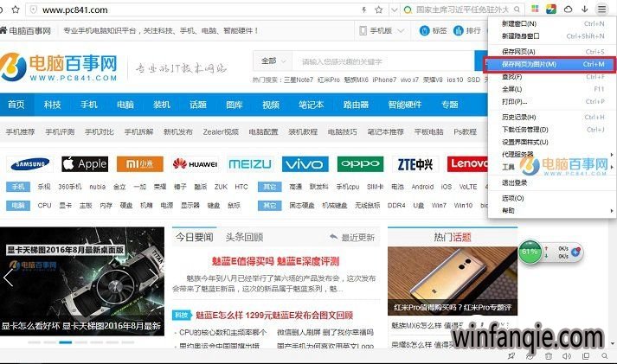Screen dimensions: 617x364
Task: Open the 科技 navigation tab
Action: click(x=52, y=105)
